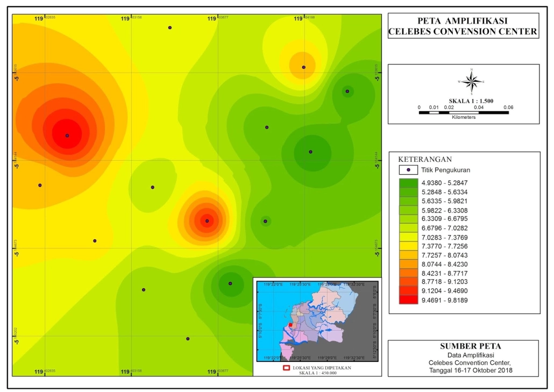Click the compass rose north arrow
Viewport: 554px width, 392px height.
point(471,82)
